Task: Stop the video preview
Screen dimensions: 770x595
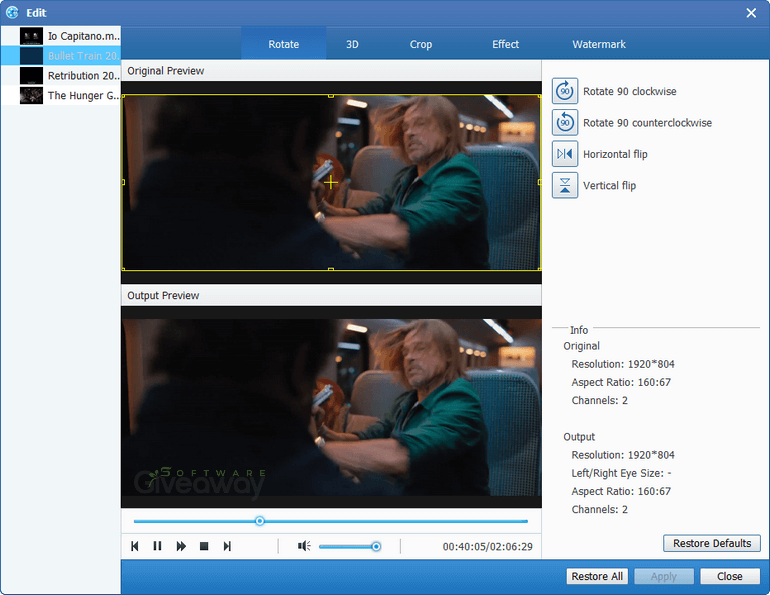Action: 204,546
